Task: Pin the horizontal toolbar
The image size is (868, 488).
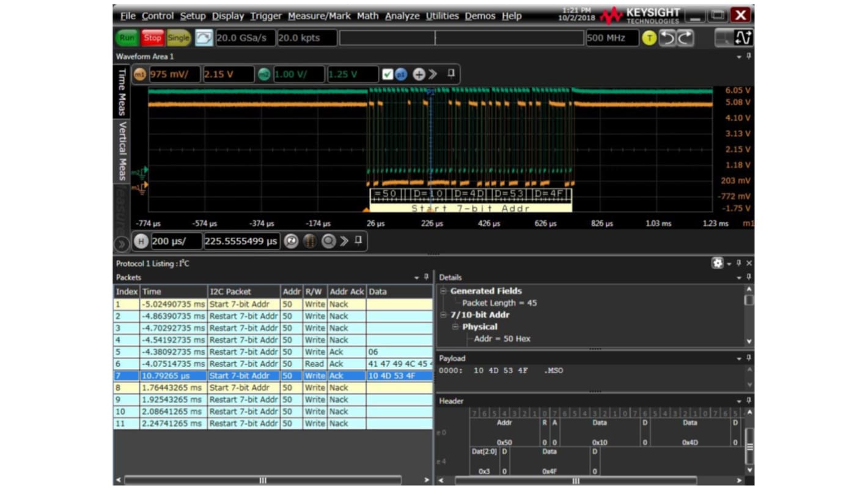Action: point(358,240)
